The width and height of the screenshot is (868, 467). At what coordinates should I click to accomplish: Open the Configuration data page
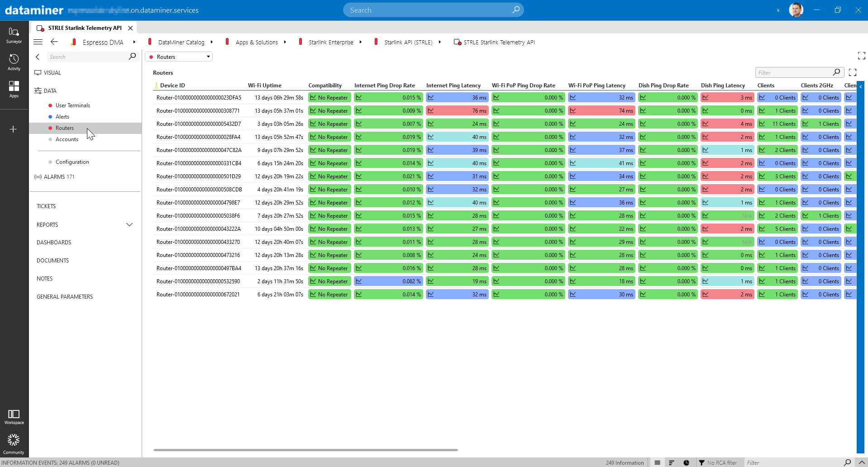click(72, 162)
